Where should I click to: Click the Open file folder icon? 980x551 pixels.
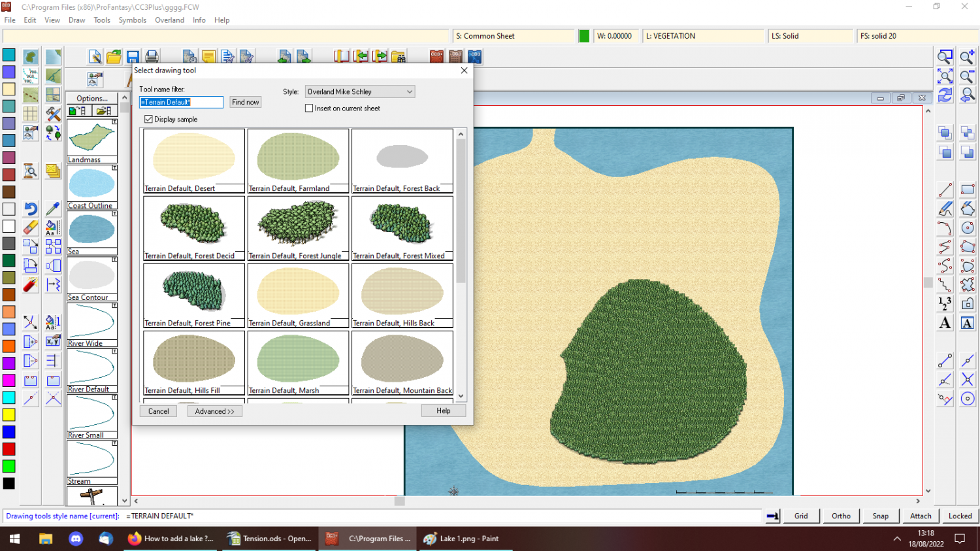(114, 57)
